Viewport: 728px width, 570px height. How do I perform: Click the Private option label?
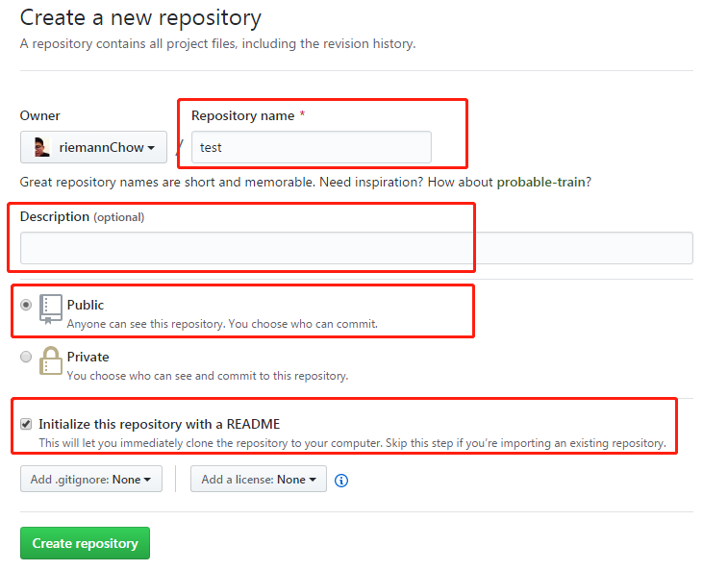click(x=88, y=357)
